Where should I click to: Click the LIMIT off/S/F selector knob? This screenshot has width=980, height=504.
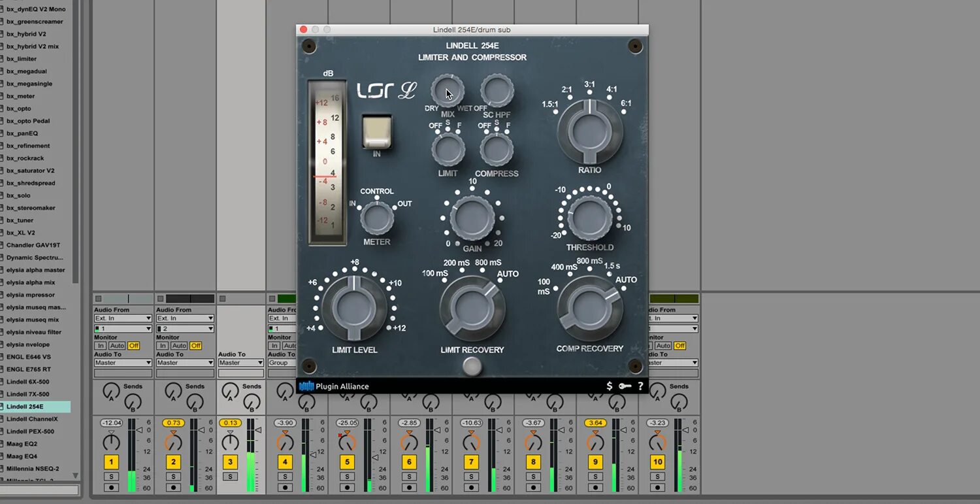pos(448,148)
